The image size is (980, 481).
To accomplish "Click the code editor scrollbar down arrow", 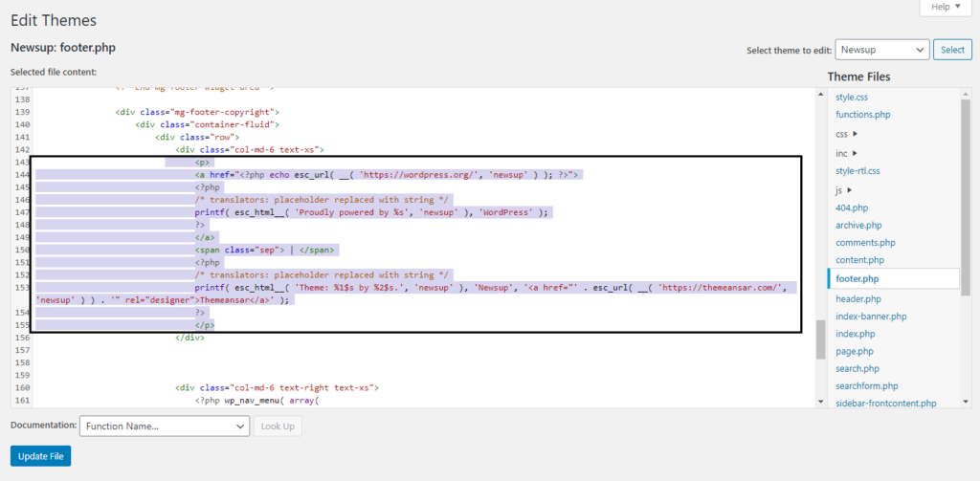I will tap(820, 402).
